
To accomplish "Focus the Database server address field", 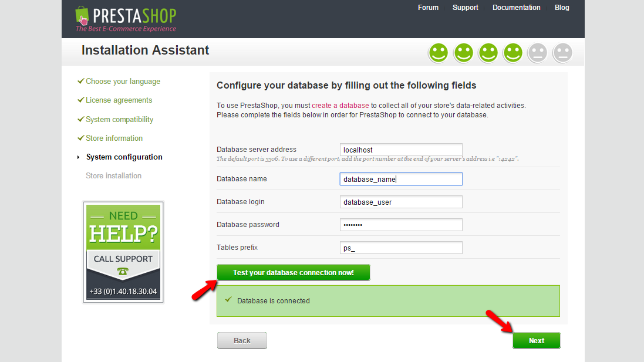I will tap(401, 150).
